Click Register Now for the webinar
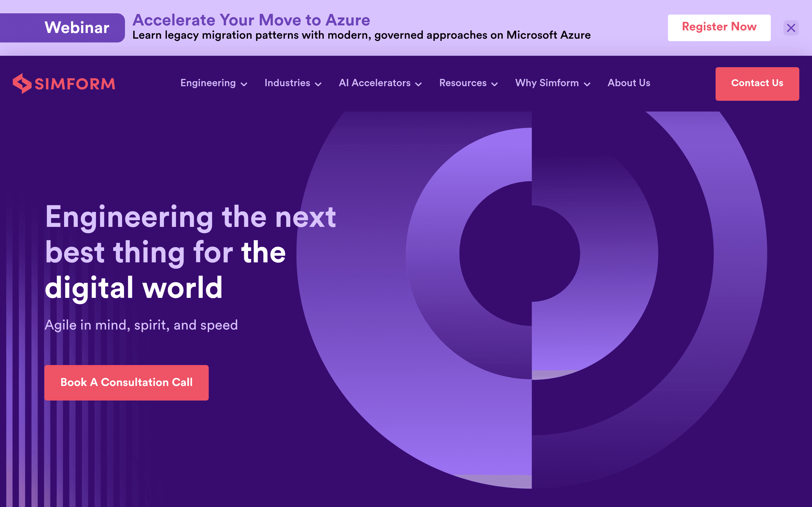812x507 pixels. pos(719,27)
